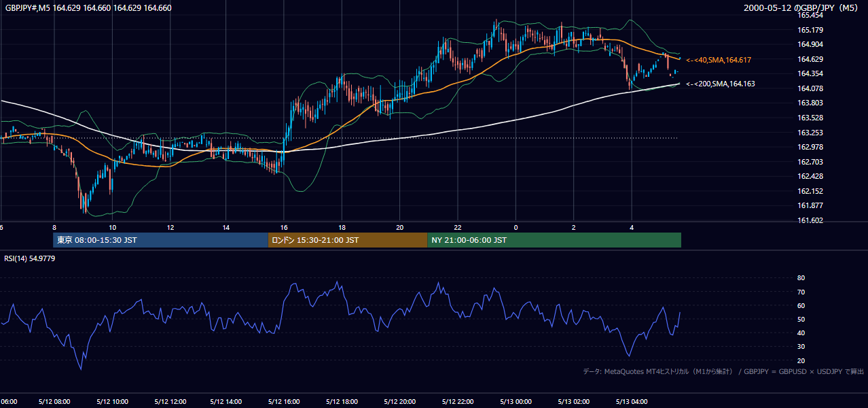
Task: Click RSI scale value 70
Action: click(x=801, y=292)
